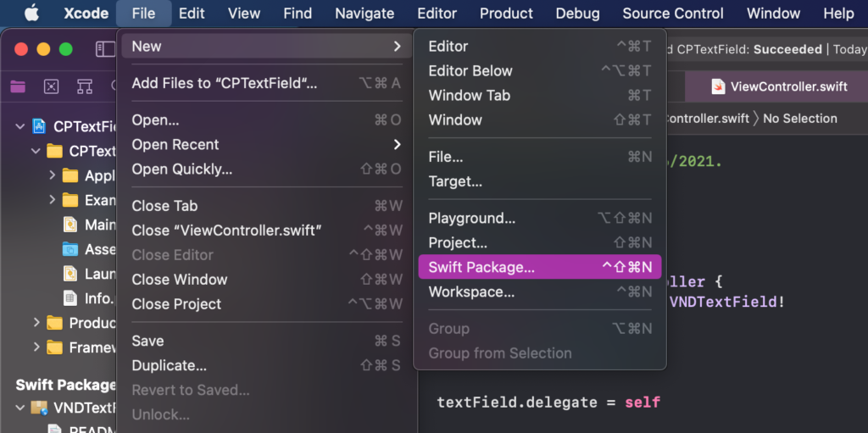Open the Help menu
868x433 pixels.
coord(838,14)
